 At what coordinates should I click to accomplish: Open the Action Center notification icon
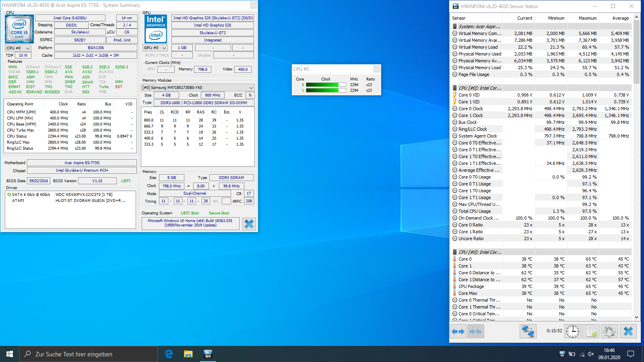tap(631, 354)
